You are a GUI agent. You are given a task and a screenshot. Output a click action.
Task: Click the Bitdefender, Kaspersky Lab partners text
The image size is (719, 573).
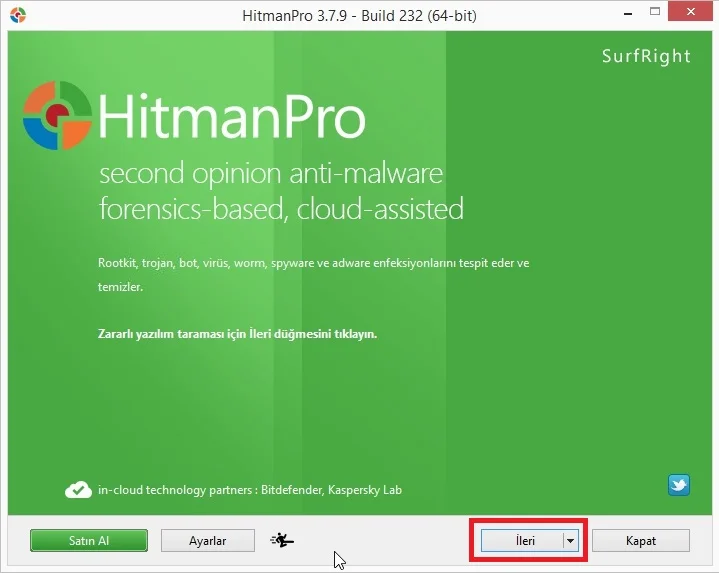click(250, 490)
